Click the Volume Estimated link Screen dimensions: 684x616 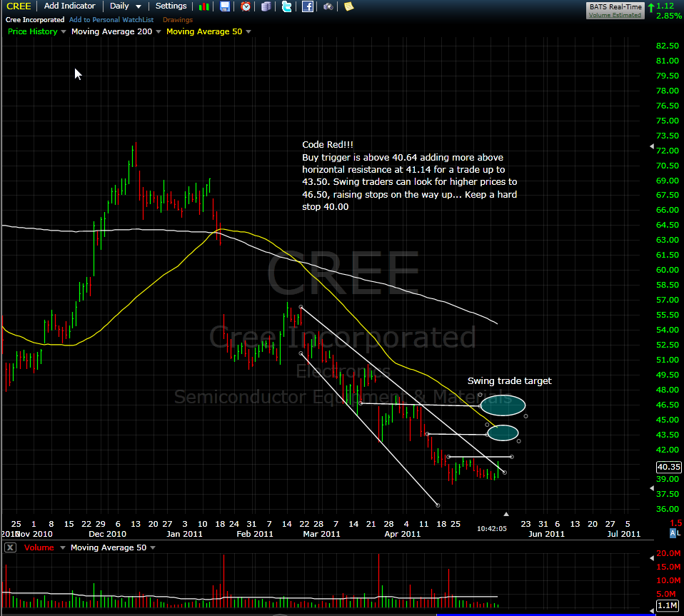pos(615,15)
